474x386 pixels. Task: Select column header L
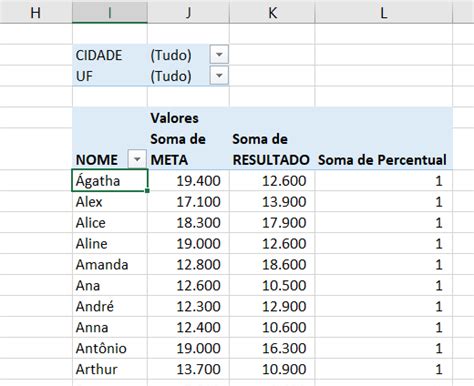(383, 13)
